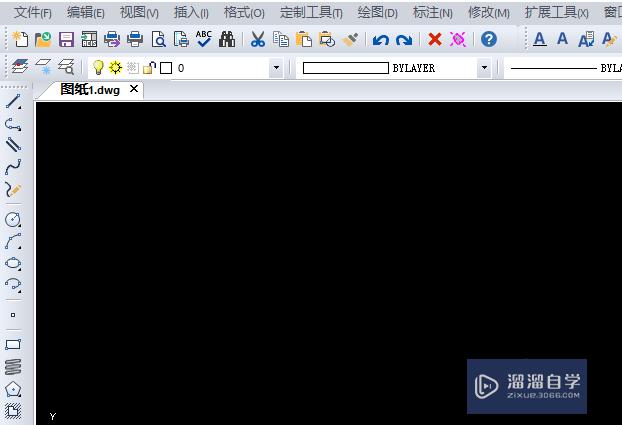Copy selection to clipboard
Screen dimensions: 622x425
281,39
